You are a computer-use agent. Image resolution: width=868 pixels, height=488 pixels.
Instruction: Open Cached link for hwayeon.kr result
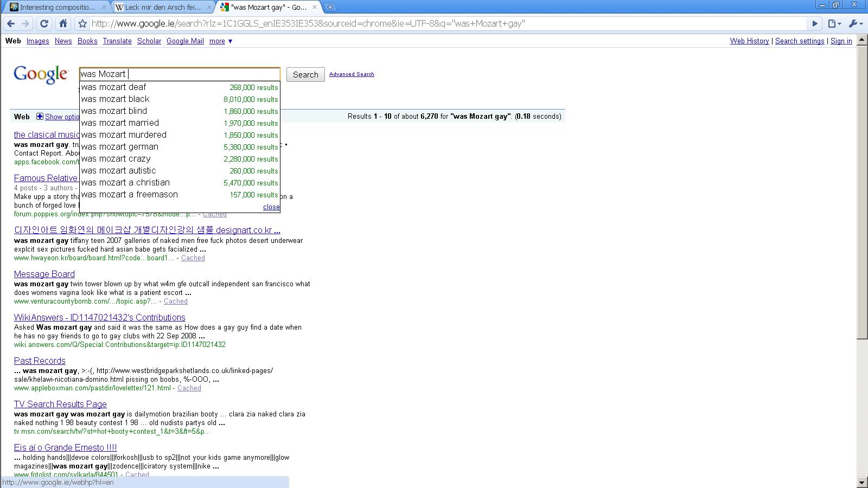(x=193, y=258)
